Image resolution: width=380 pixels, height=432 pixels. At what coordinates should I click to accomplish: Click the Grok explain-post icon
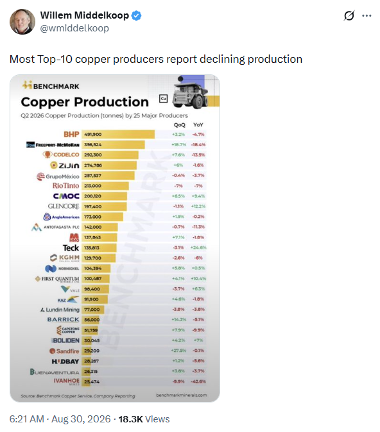pyautogui.click(x=349, y=16)
